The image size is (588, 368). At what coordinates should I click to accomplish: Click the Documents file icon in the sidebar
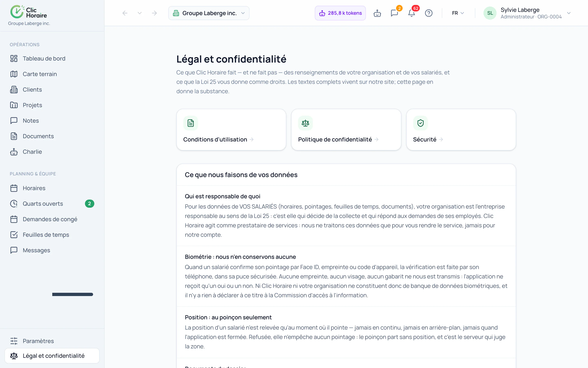[x=14, y=136]
